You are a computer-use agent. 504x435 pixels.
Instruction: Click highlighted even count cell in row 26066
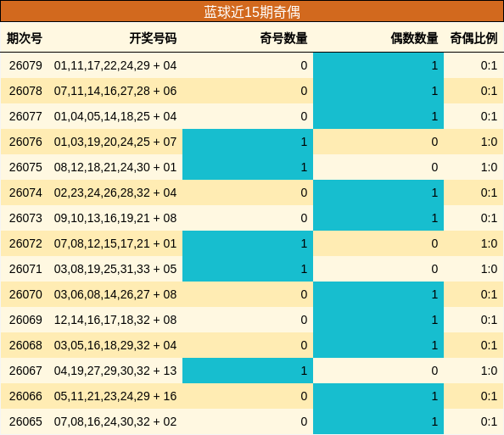pyautogui.click(x=378, y=396)
